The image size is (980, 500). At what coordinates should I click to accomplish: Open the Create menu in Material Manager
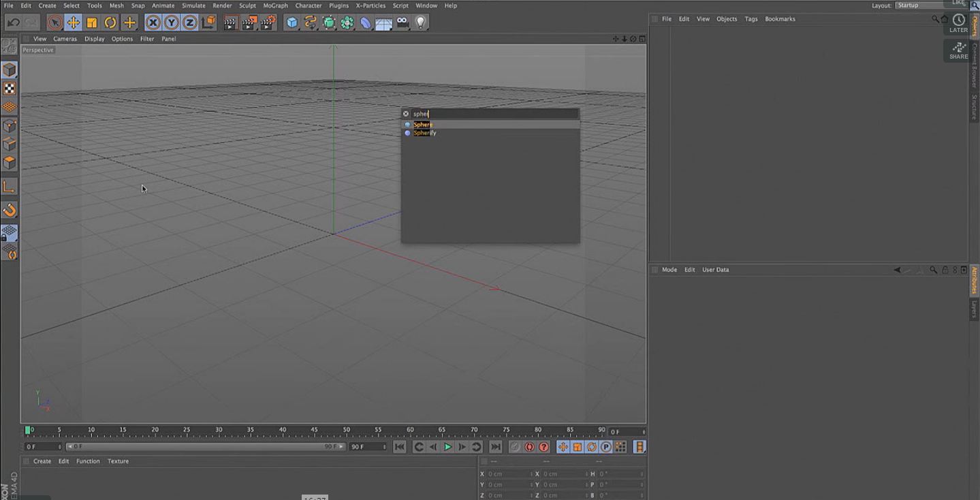coord(42,461)
